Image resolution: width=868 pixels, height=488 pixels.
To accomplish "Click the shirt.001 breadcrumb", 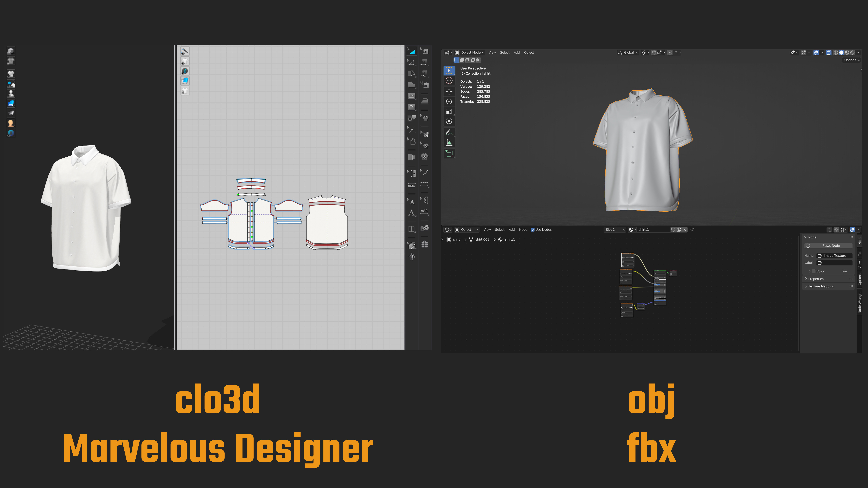I will click(x=479, y=239).
